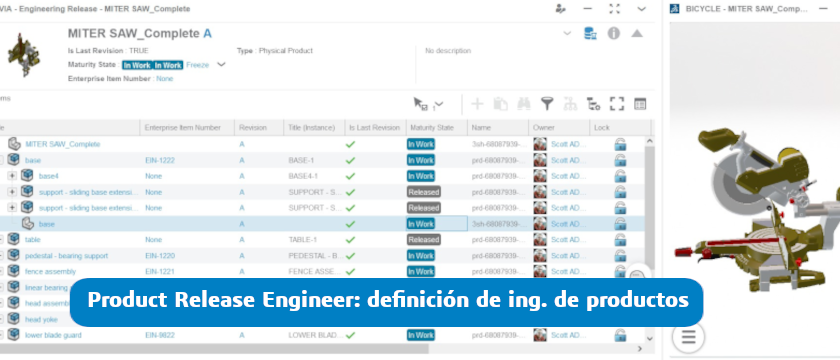This screenshot has height=360, width=840.
Task: Switch to the table layout view icon
Action: click(640, 104)
